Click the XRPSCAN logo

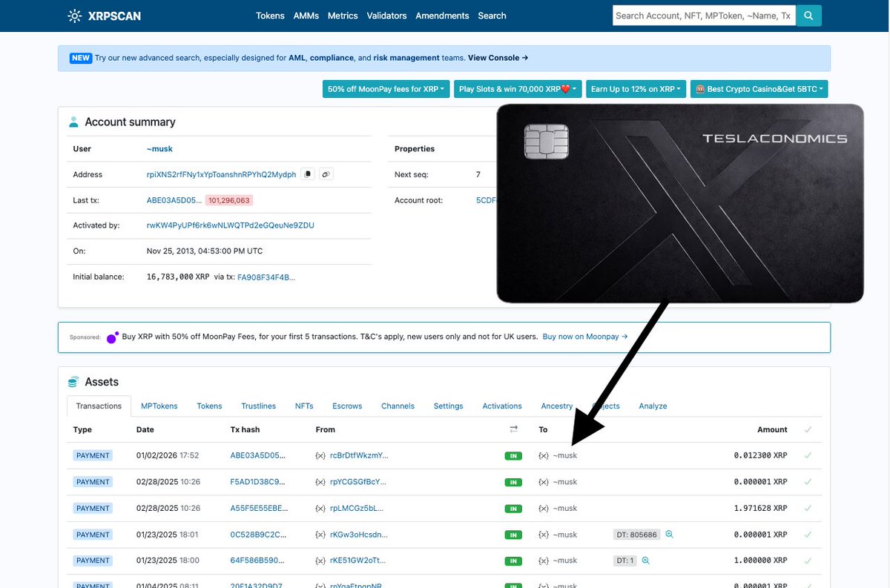[104, 16]
